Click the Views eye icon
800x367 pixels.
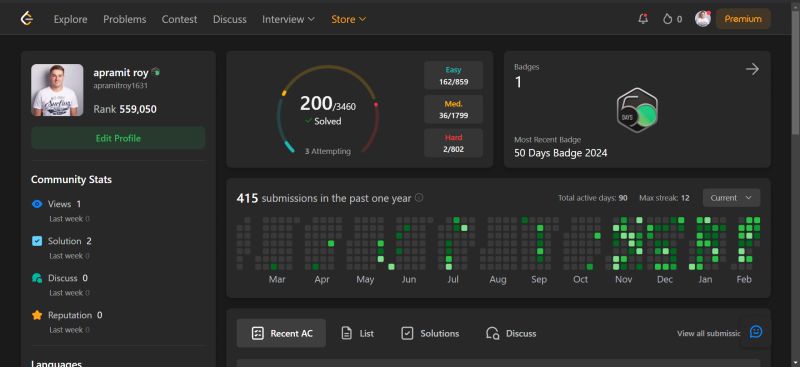click(x=37, y=204)
